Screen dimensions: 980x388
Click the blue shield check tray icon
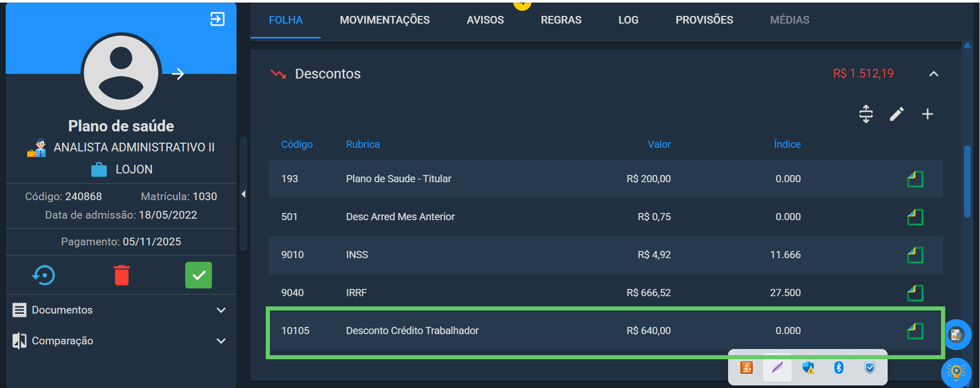(870, 367)
